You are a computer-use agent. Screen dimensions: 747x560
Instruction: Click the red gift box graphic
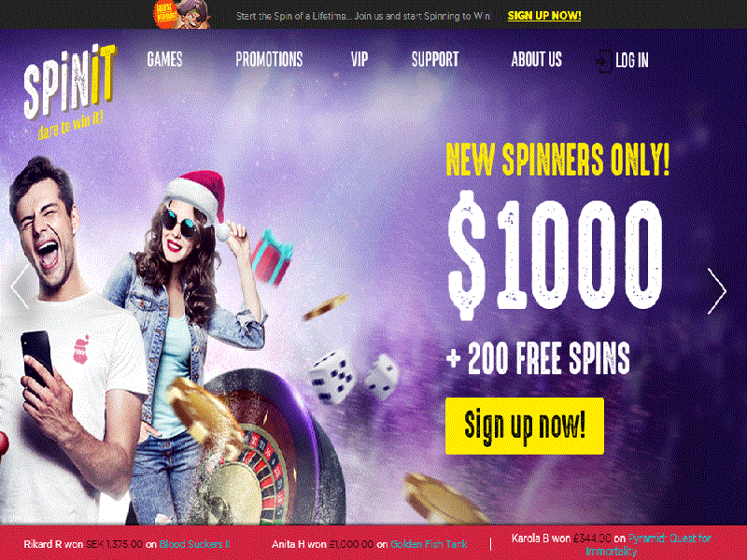(x=271, y=258)
